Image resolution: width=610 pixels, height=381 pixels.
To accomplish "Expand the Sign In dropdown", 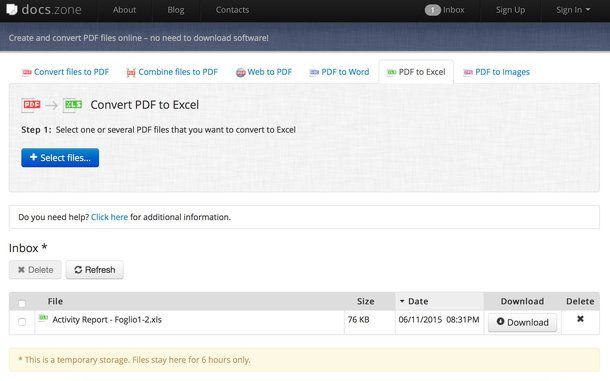I will [573, 10].
